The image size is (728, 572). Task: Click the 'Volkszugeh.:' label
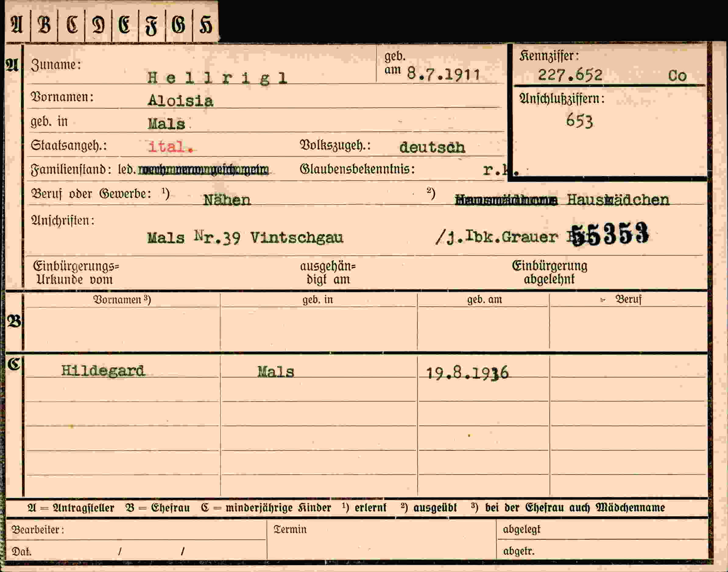coord(335,145)
